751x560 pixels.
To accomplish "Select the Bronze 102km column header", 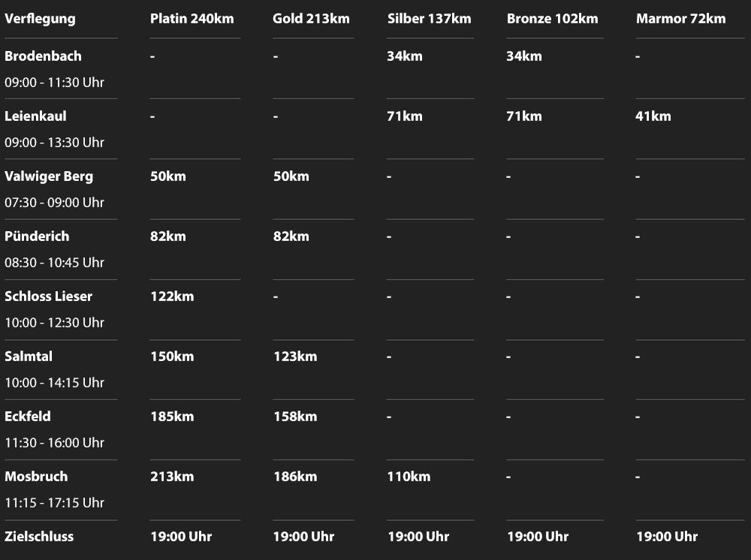I will click(x=552, y=19).
